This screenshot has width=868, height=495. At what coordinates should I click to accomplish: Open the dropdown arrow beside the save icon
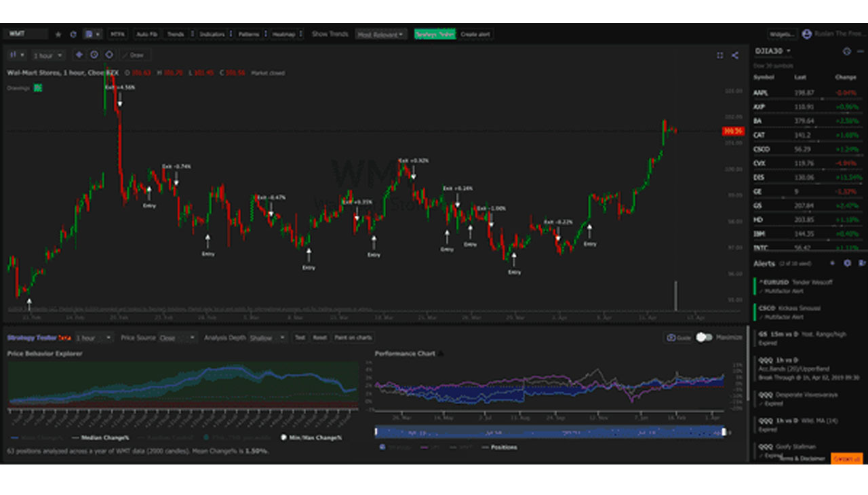(x=98, y=34)
